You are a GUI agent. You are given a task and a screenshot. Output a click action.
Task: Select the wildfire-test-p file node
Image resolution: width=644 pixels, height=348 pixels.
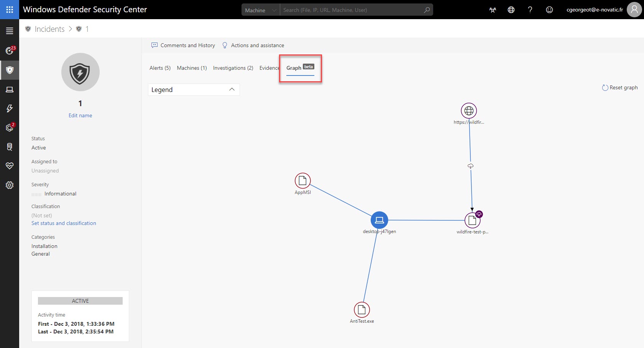point(472,220)
